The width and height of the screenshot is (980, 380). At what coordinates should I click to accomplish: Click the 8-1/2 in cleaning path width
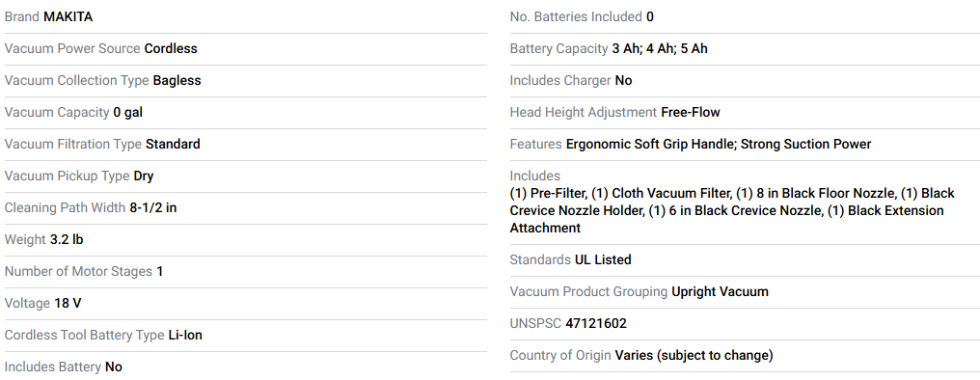tap(153, 208)
